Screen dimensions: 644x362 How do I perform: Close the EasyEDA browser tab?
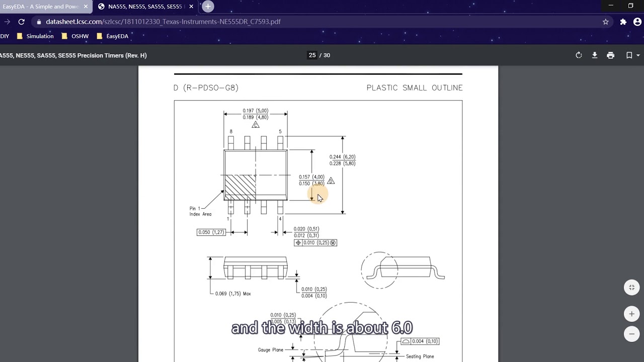86,7
